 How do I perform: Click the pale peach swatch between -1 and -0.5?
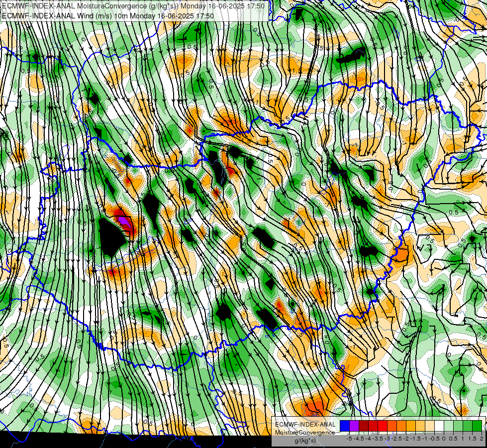(430, 426)
